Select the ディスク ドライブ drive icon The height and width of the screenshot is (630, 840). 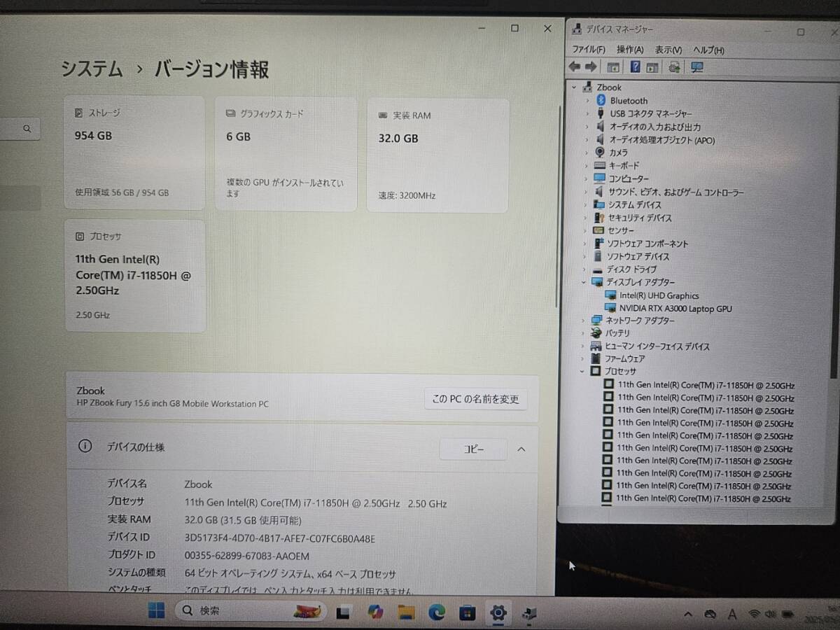point(598,269)
